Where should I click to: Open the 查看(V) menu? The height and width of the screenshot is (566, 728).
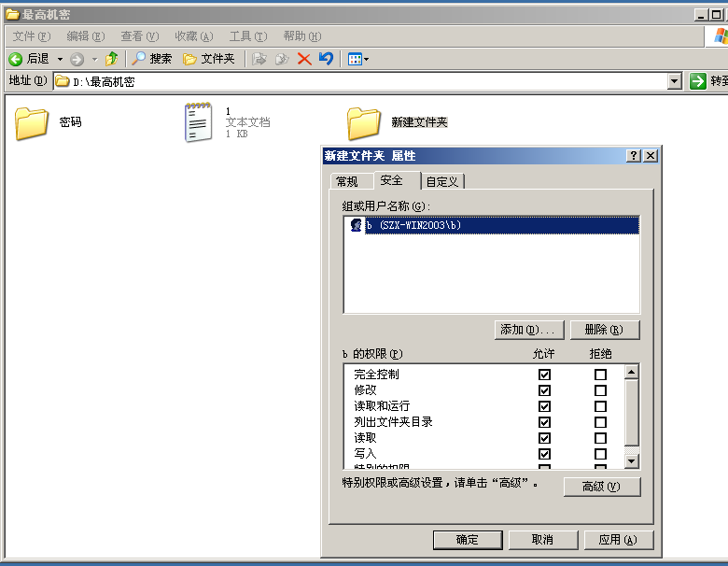140,36
